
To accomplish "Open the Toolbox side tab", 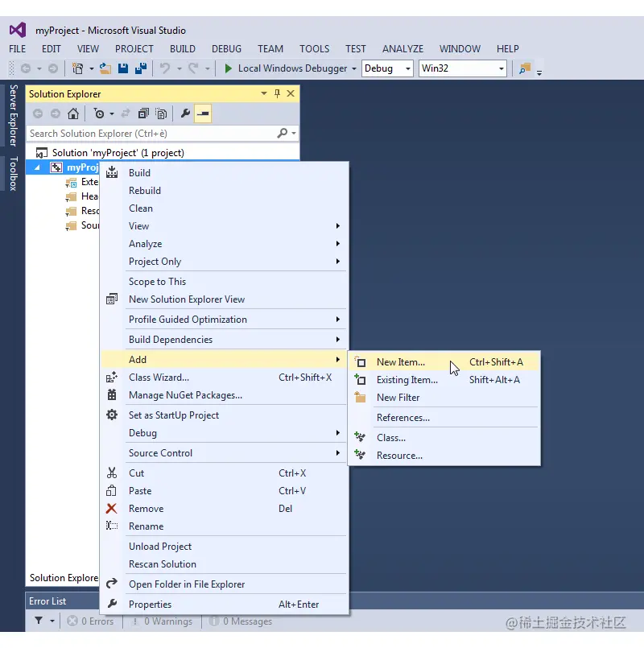I will pyautogui.click(x=14, y=174).
